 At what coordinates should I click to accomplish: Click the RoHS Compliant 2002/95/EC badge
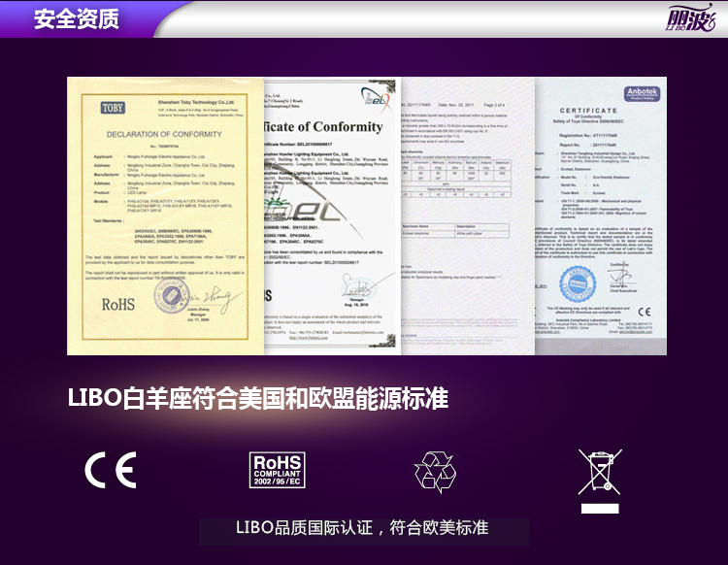coord(277,470)
